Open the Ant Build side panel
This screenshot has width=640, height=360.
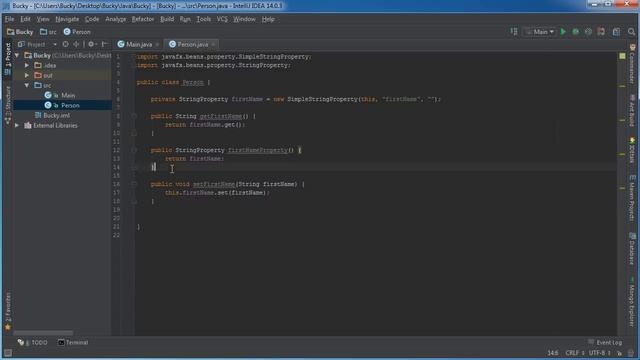point(632,110)
